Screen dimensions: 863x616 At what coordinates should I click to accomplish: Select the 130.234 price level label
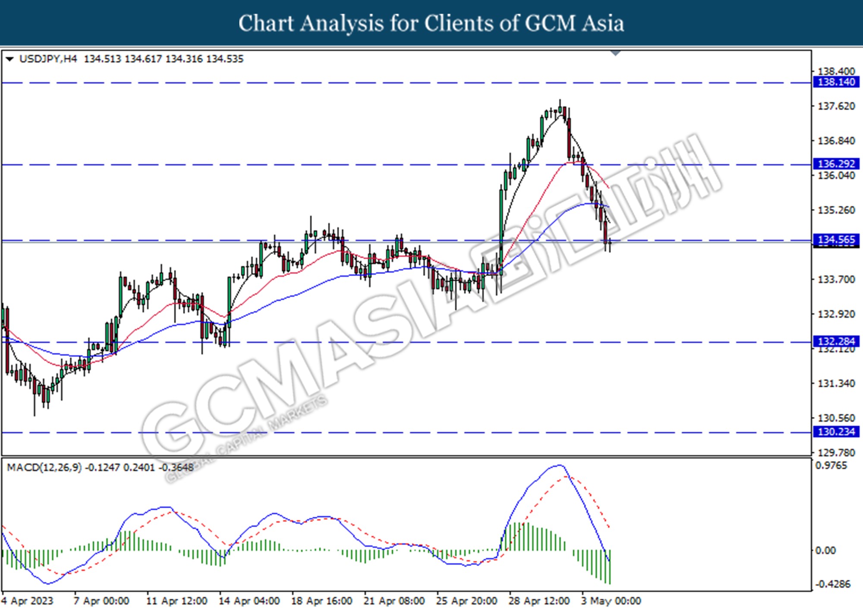(836, 432)
